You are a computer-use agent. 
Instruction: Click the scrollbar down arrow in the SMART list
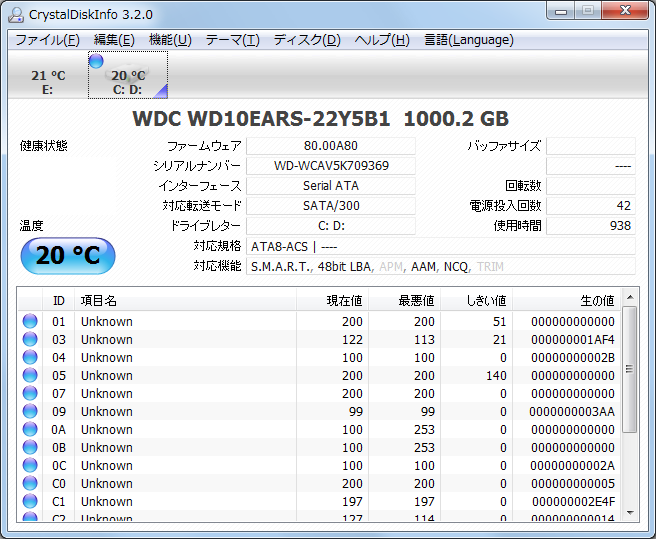(x=630, y=513)
